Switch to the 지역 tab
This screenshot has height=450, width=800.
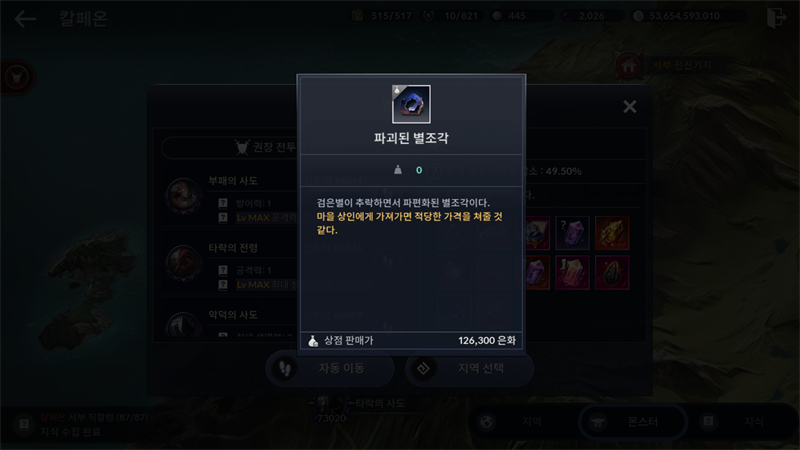pos(521,422)
